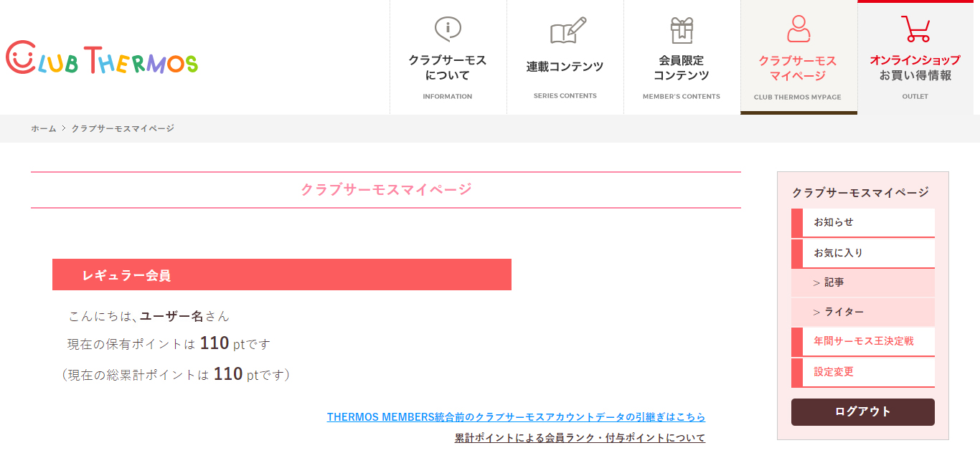The height and width of the screenshot is (453, 980).
Task: Open お知らせ in the sidebar
Action: click(x=863, y=222)
